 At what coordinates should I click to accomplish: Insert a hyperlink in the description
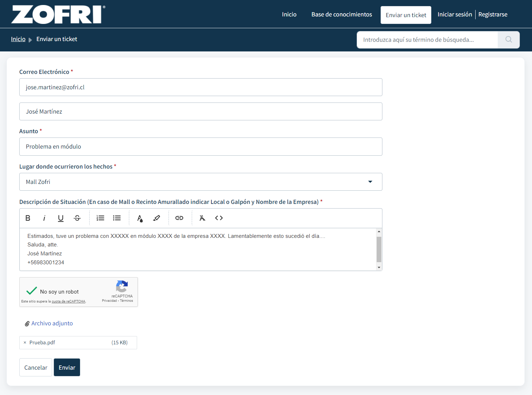(179, 218)
